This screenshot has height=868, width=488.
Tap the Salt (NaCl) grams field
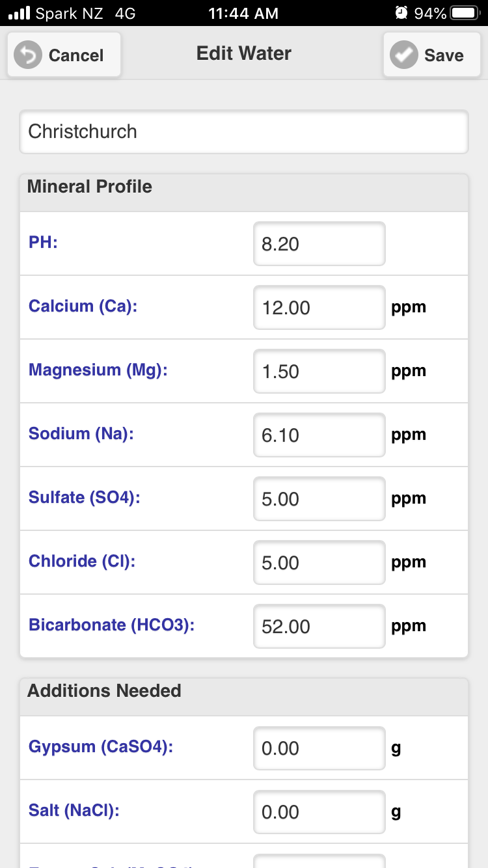[x=319, y=812]
